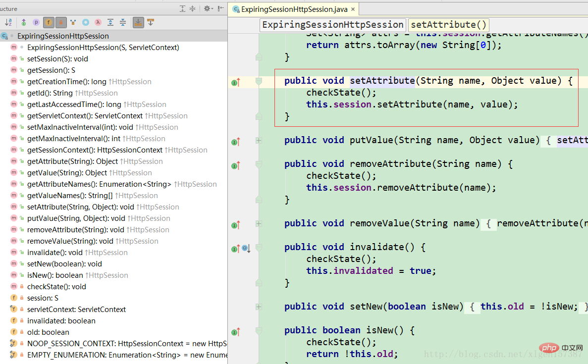
Task: Click ExpiringSessionHttpSession breadcrumb
Action: point(332,25)
